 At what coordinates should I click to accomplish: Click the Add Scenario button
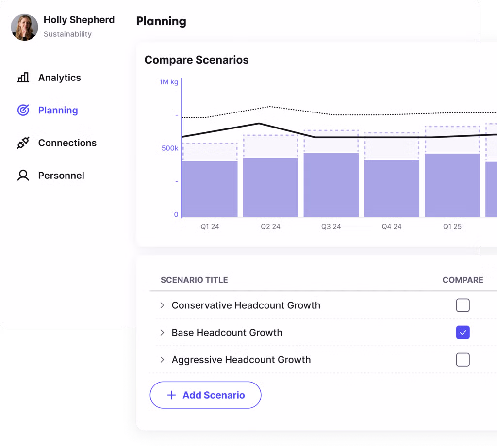(x=205, y=395)
